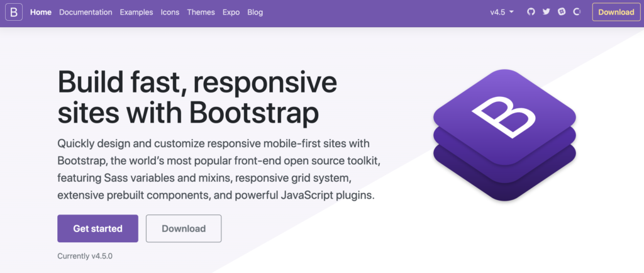Click the 'Build fast, responsive sites with Bootstrap' heading
The height and width of the screenshot is (273, 644).
(x=197, y=97)
